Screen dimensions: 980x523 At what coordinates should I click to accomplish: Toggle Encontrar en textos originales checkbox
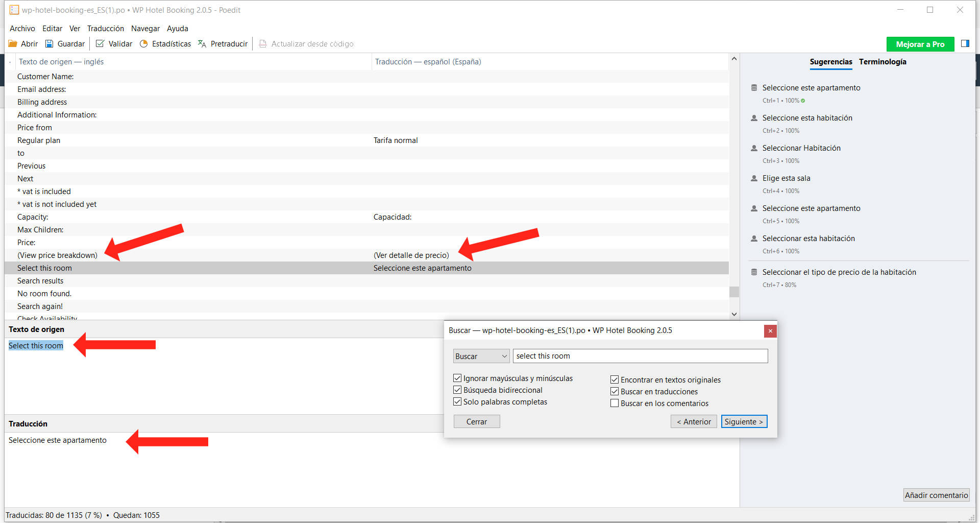pyautogui.click(x=615, y=379)
